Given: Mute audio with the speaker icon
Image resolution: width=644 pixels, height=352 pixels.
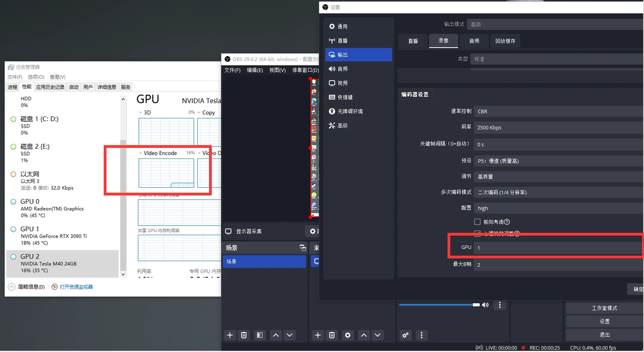Looking at the screenshot, I should point(486,305).
